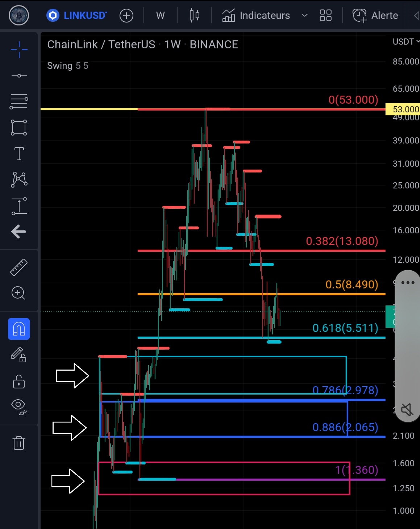Tap the 16.000 price axis value
Image resolution: width=420 pixels, height=529 pixels.
406,230
